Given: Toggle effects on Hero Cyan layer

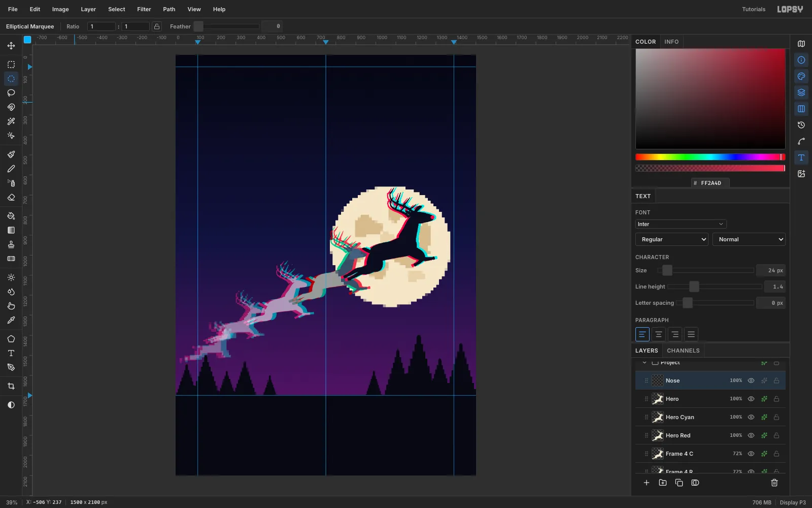Looking at the screenshot, I should click(764, 417).
